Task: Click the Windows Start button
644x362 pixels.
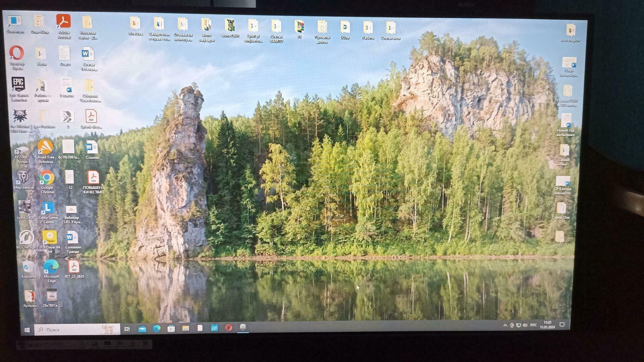Action: point(27,330)
